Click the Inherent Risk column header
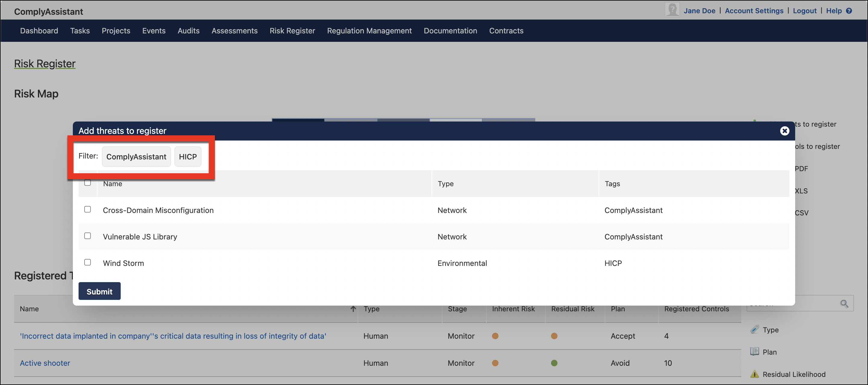 [513, 309]
